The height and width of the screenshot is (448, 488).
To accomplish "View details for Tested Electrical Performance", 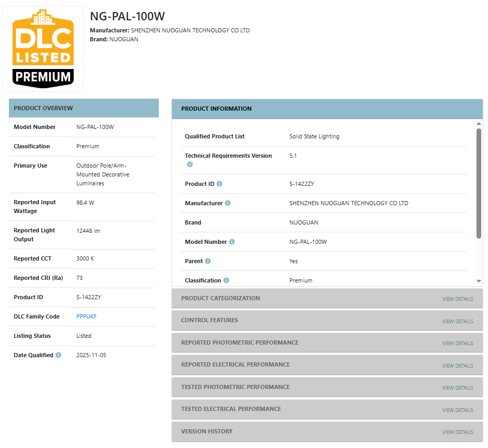I will [x=457, y=410].
